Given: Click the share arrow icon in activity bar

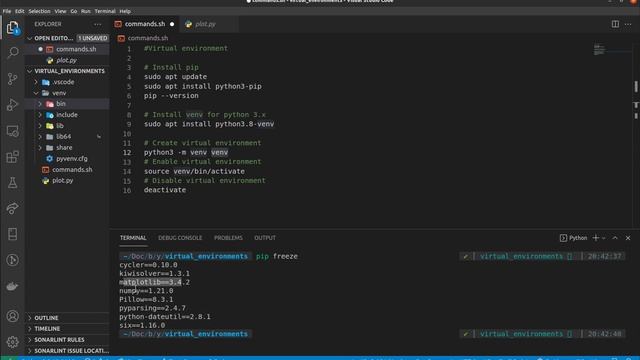Looking at the screenshot, I should (x=13, y=209).
